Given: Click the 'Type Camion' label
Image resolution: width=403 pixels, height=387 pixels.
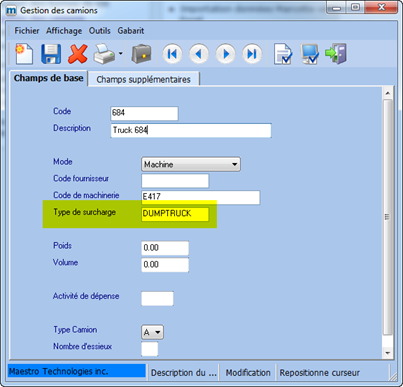Looking at the screenshot, I should pyautogui.click(x=75, y=330).
